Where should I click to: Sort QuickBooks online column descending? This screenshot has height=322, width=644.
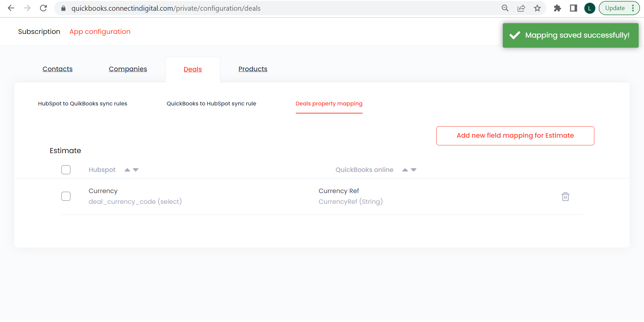click(x=414, y=170)
